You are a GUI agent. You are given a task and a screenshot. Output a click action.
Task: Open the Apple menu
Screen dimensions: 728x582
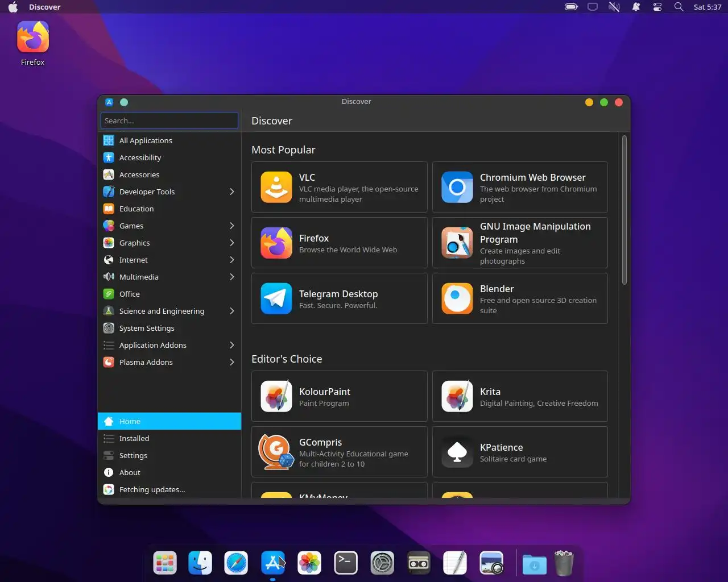pos(13,7)
